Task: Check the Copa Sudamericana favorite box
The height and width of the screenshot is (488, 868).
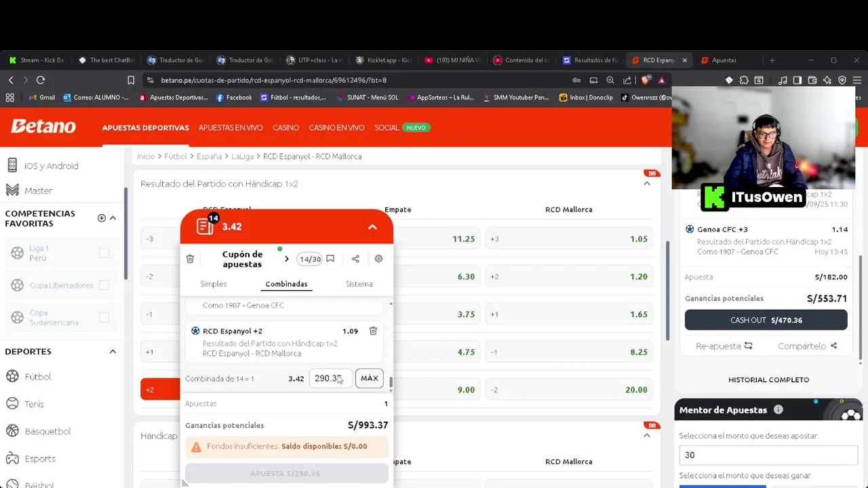Action: (x=104, y=317)
